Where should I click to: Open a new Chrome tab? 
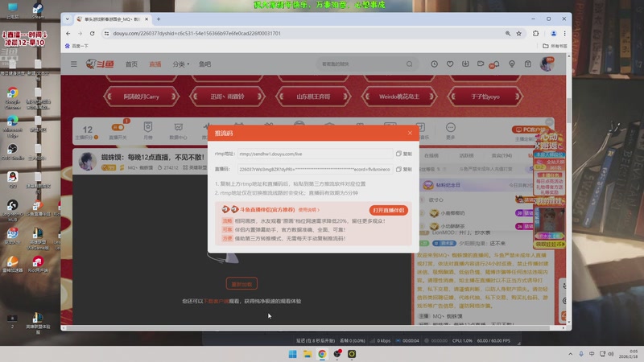(159, 19)
